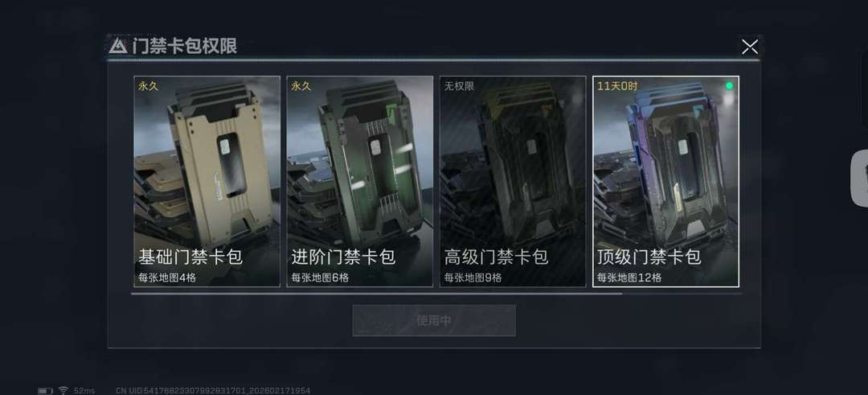Click the 使用中 button
868x395 pixels.
pos(434,320)
